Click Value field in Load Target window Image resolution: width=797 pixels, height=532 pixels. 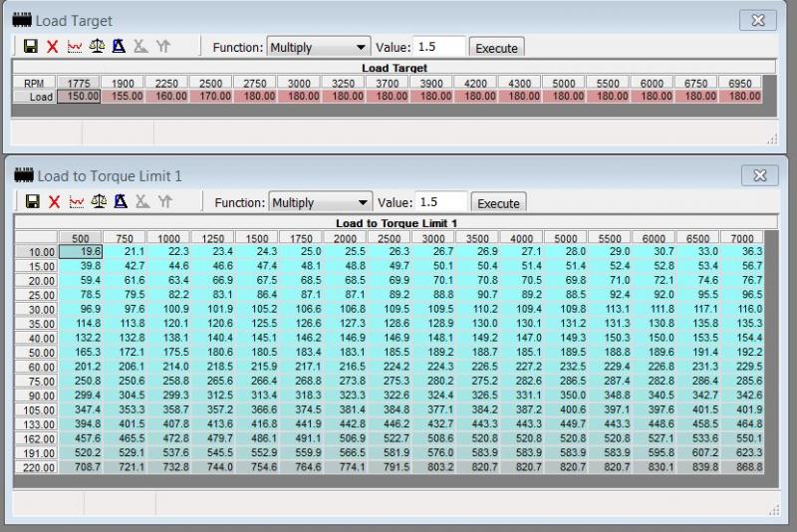(433, 47)
